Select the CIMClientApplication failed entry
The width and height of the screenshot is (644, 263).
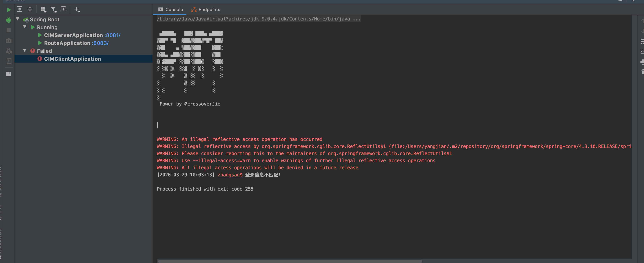72,59
